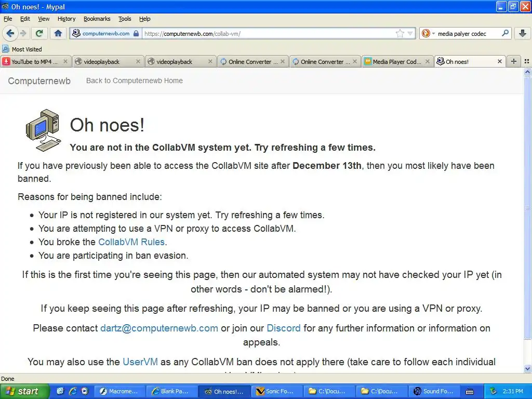
Task: Launch Windows Media Player quick launch icon
Action: pyautogui.click(x=85, y=391)
